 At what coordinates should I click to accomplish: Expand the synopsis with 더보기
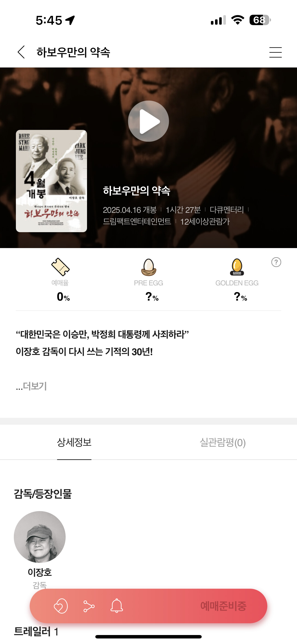(x=32, y=386)
